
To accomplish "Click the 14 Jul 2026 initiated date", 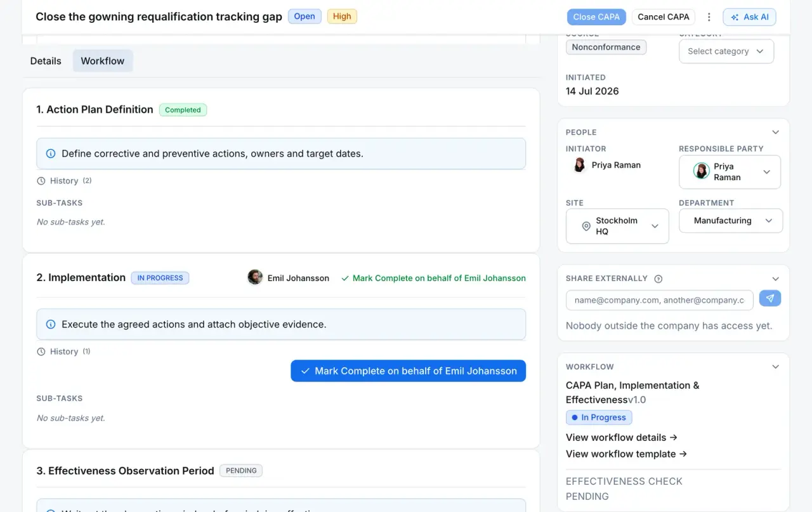I will point(593,91).
